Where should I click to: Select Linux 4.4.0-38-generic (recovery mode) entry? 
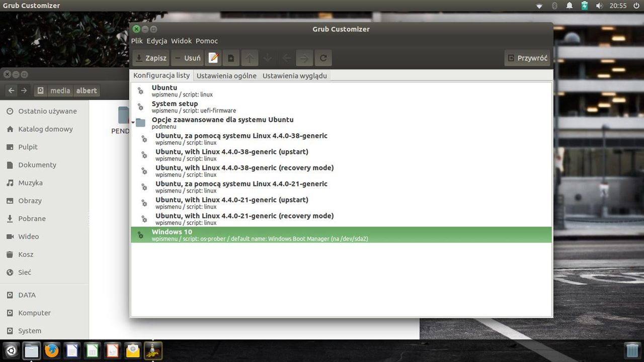[341, 171]
